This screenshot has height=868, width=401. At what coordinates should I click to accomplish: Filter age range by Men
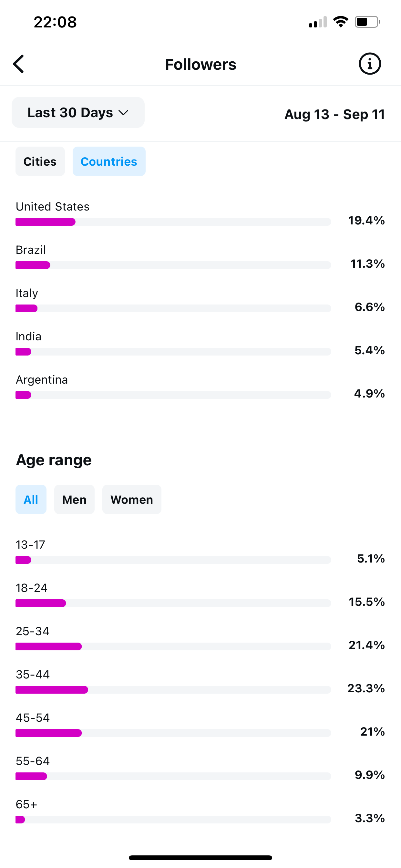click(75, 499)
